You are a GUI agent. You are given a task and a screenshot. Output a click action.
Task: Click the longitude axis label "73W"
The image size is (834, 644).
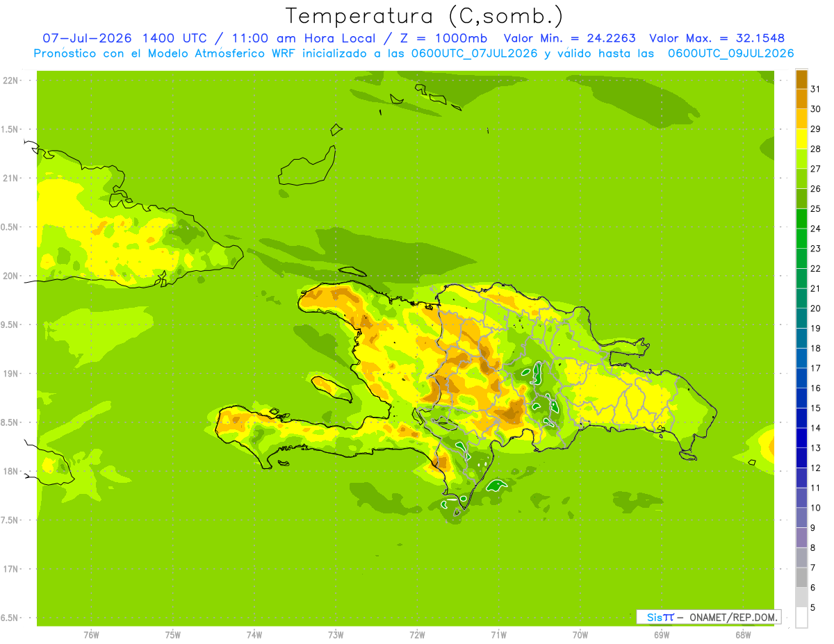click(x=336, y=635)
